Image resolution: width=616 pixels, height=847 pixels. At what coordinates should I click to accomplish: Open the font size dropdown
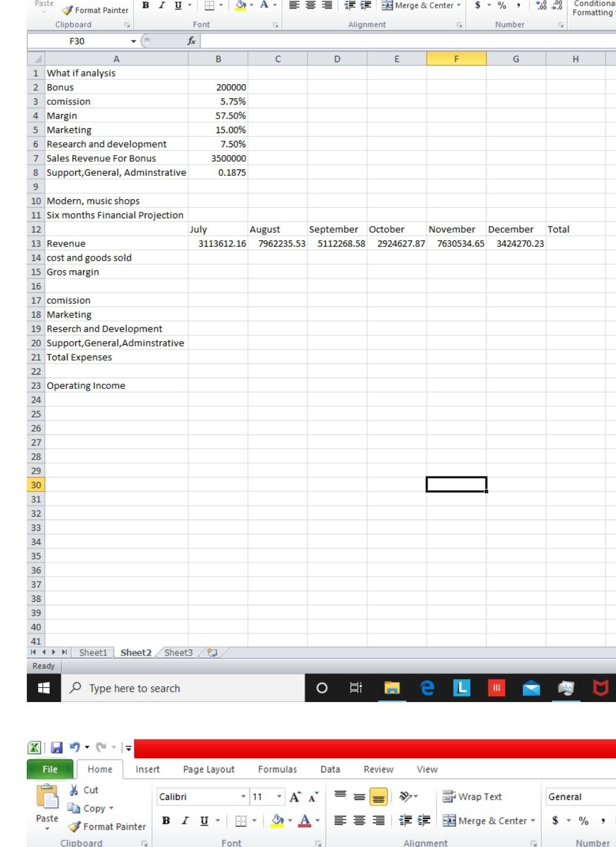pos(278,796)
